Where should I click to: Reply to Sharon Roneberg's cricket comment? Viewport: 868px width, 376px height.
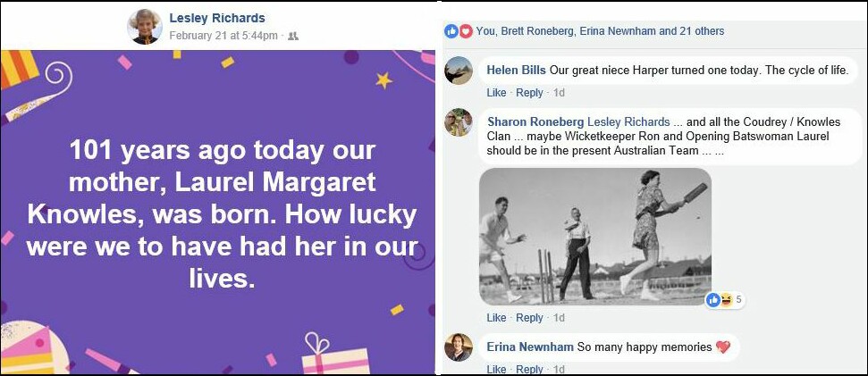click(x=529, y=318)
